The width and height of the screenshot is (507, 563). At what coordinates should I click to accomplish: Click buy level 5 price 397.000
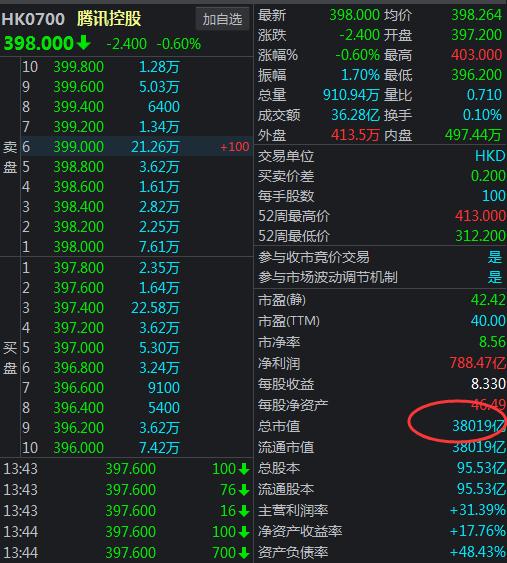coord(79,348)
